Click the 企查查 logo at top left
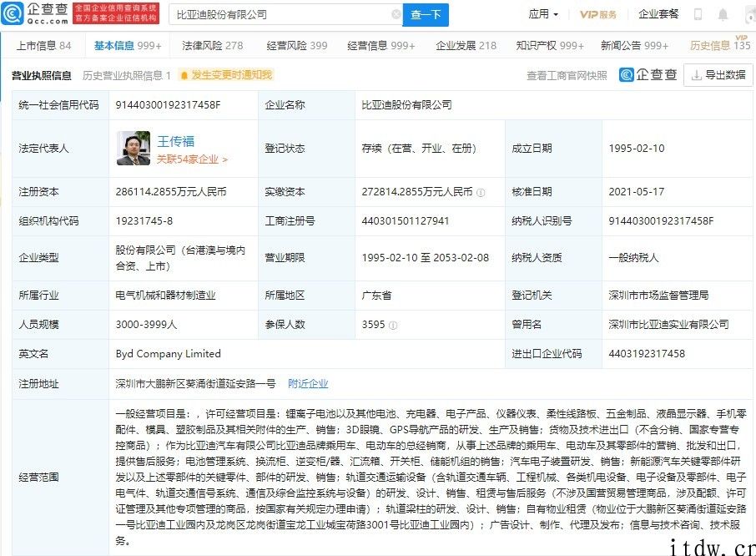The image size is (756, 556). 35,13
